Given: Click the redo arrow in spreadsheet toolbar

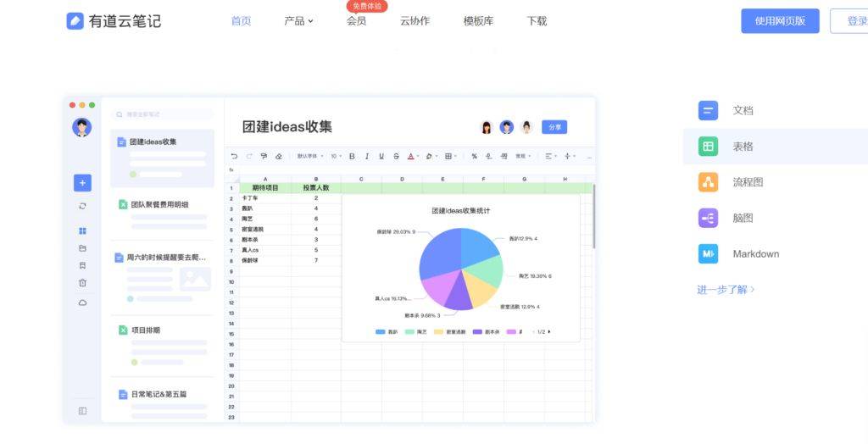Looking at the screenshot, I should [x=249, y=157].
